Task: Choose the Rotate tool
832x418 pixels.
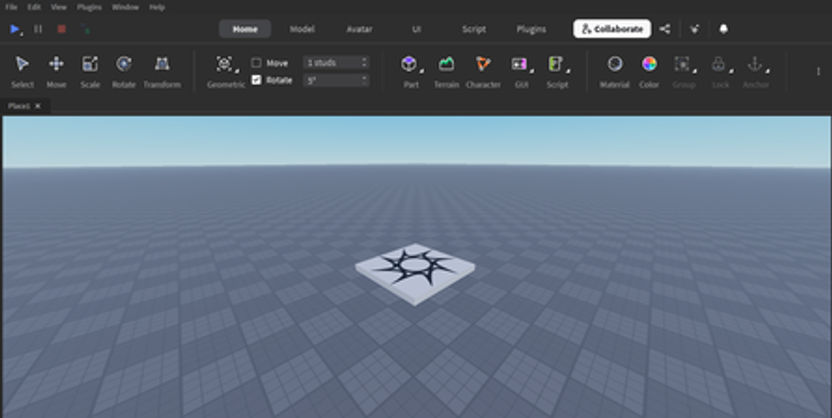Action: point(124,71)
